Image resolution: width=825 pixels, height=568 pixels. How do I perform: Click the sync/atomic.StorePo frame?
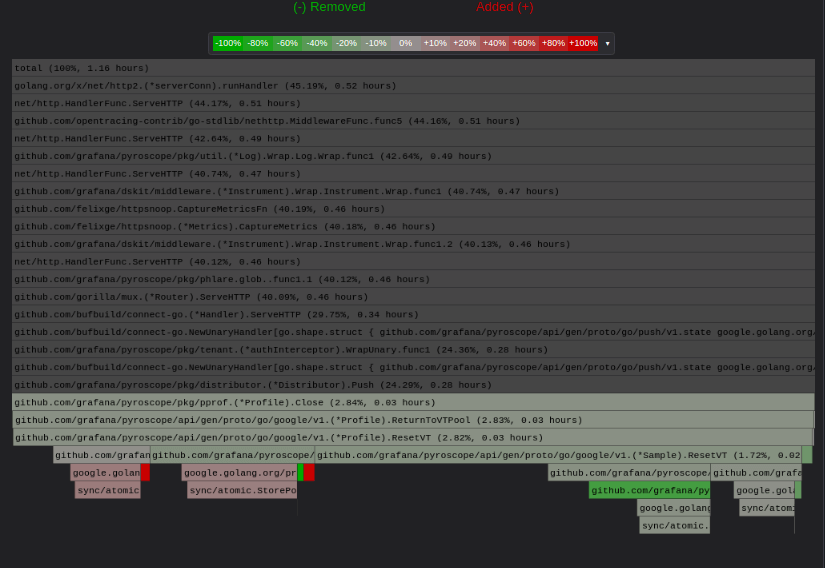point(241,490)
